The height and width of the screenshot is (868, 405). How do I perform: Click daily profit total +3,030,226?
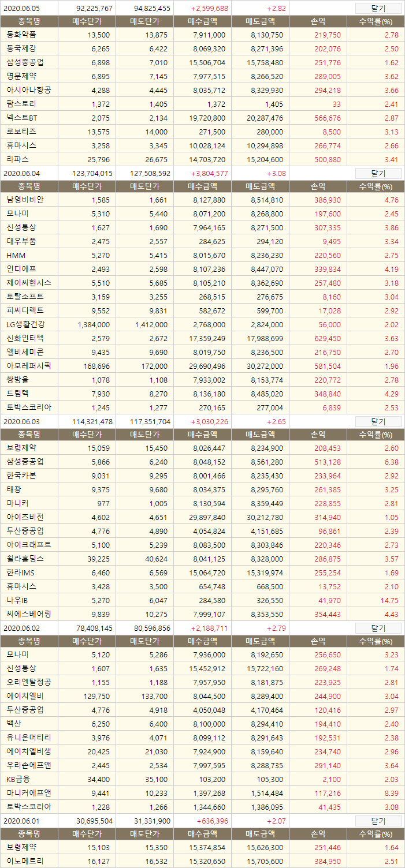(209, 422)
